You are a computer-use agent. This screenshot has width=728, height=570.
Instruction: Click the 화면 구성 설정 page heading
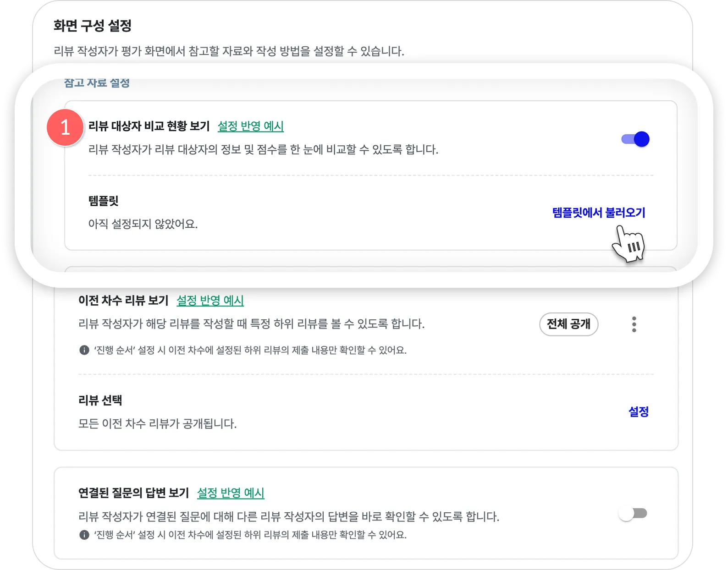93,26
